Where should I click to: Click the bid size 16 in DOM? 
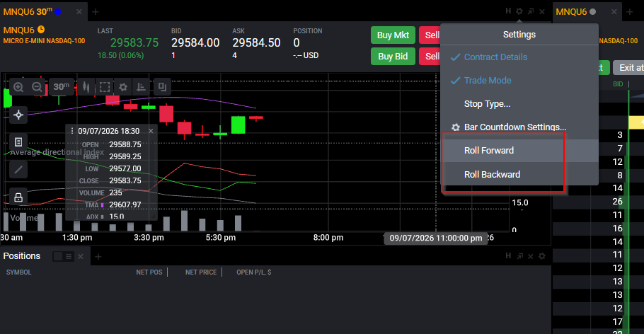[617, 228]
